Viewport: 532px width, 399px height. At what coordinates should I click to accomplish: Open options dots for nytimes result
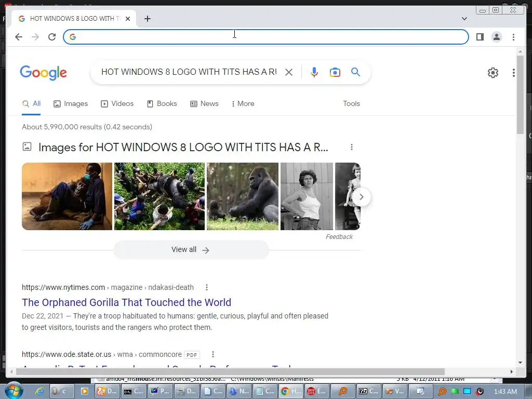tap(207, 287)
